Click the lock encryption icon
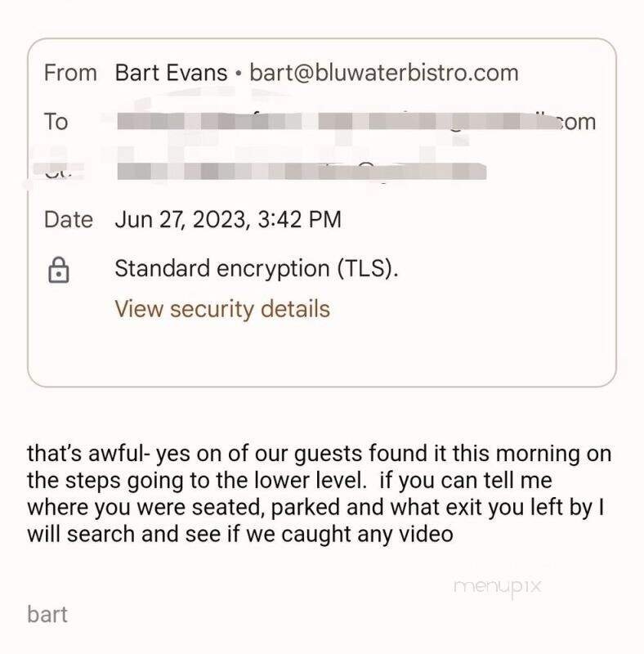644x654 pixels. click(x=57, y=271)
